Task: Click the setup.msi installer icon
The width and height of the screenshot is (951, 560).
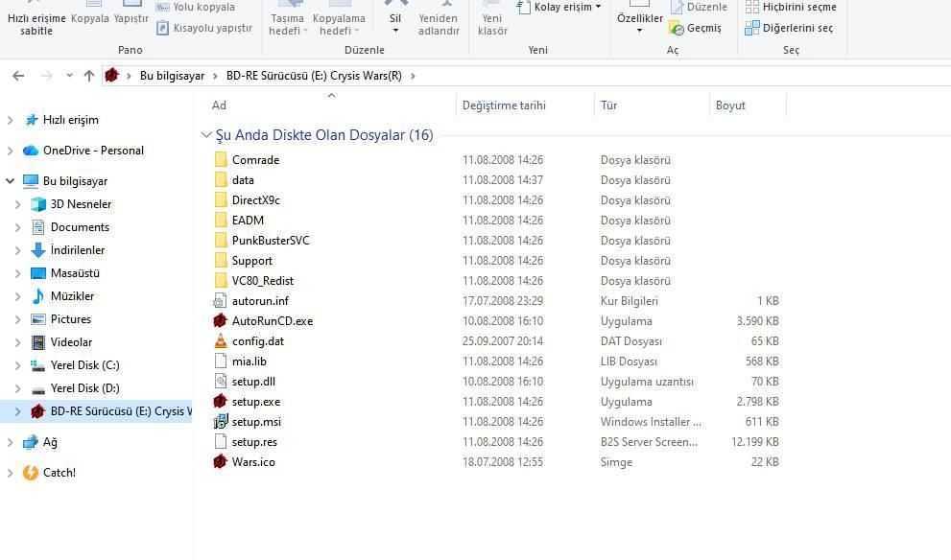Action: (220, 421)
